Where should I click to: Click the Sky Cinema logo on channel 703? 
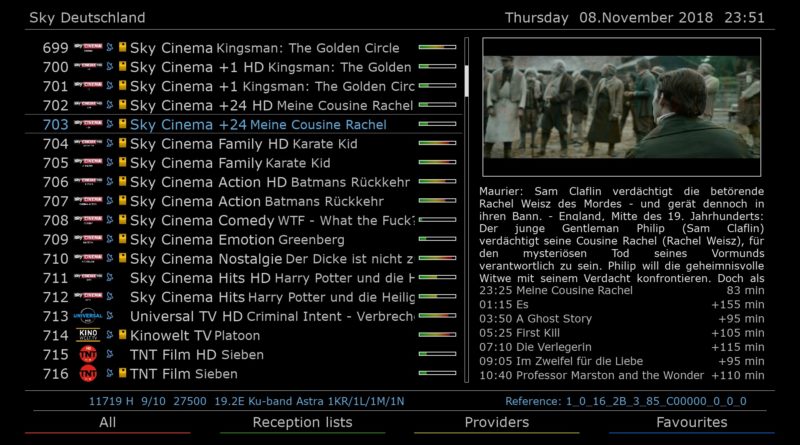(88, 124)
